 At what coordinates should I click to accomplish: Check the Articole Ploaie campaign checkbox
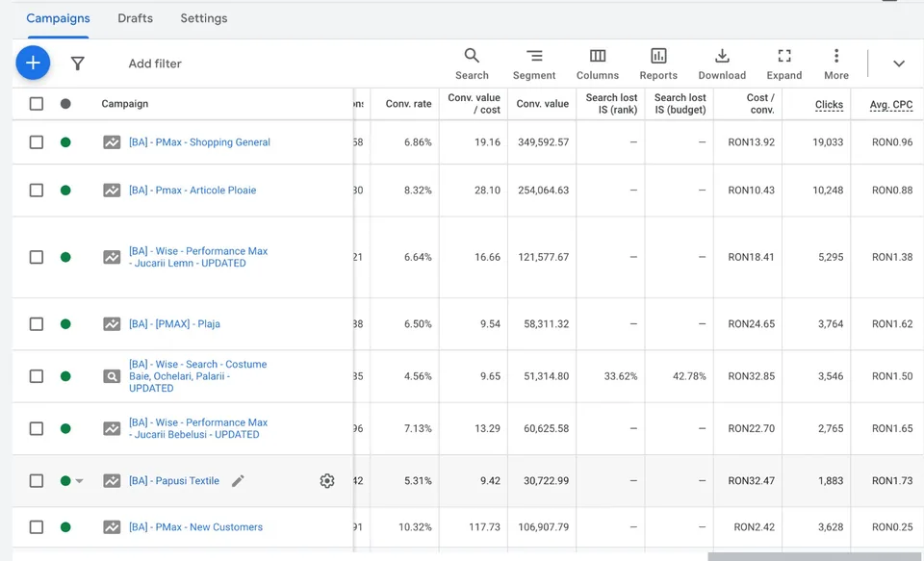37,191
